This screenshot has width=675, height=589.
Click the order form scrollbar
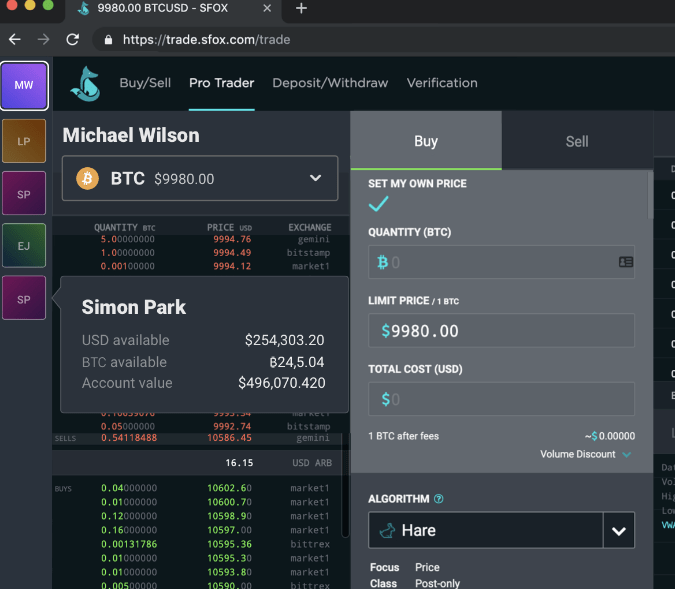point(650,195)
